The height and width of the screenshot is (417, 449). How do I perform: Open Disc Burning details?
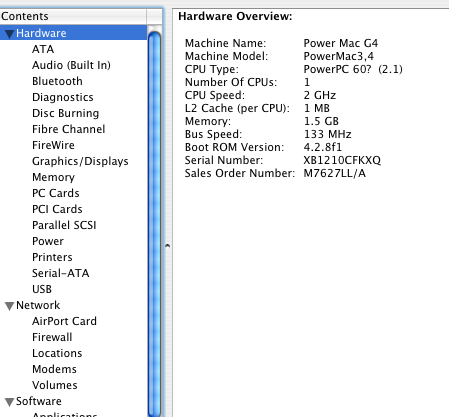click(65, 113)
